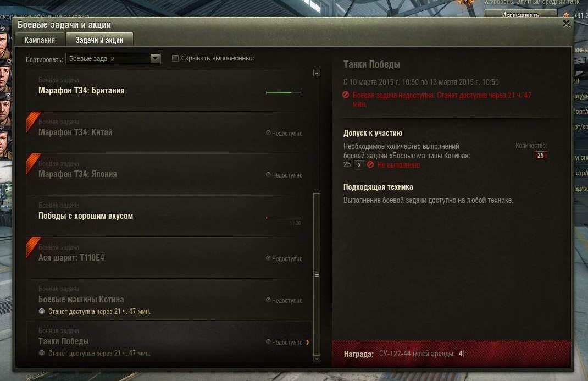This screenshot has width=588, height=381.
Task: Grab the mission list scrollbar thumb
Action: [x=317, y=274]
